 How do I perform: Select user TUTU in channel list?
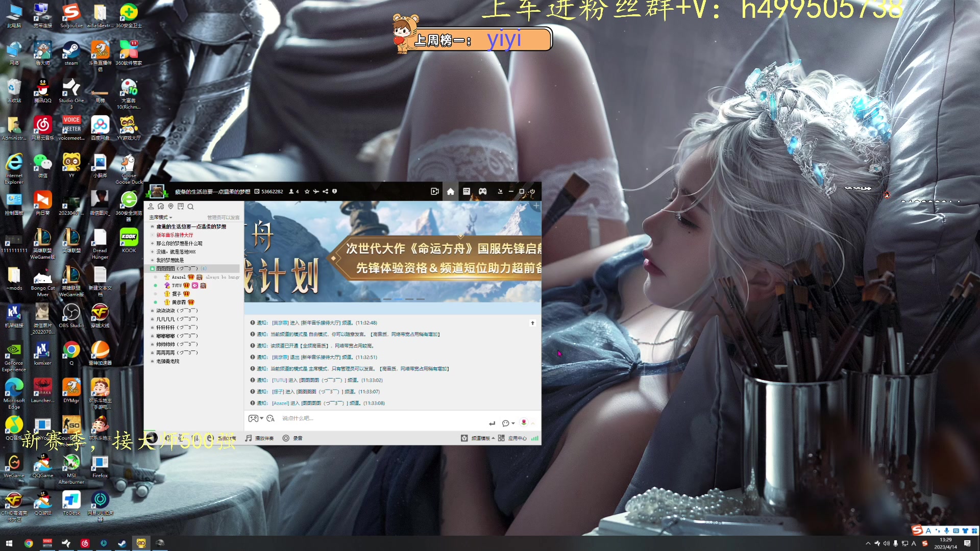pos(177,286)
